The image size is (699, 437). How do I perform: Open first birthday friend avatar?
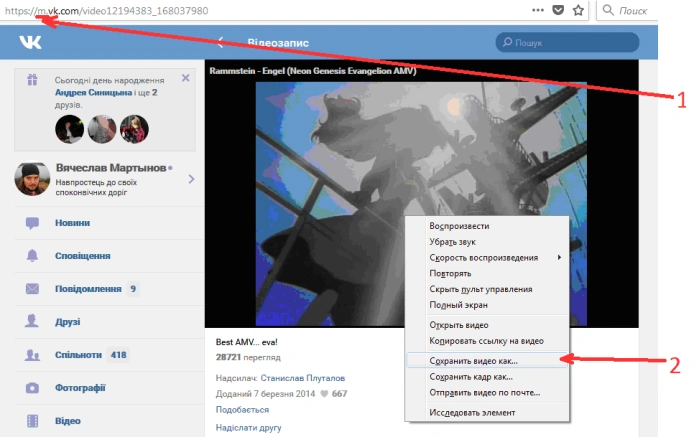click(x=70, y=129)
